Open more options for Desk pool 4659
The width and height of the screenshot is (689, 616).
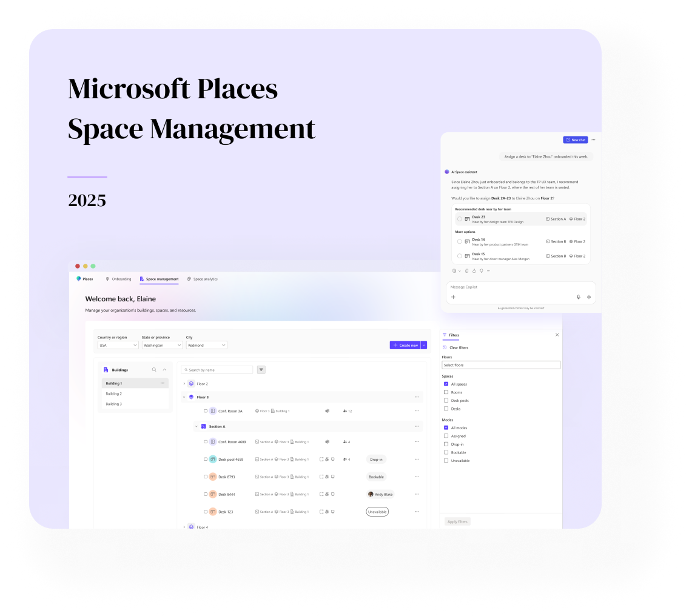[417, 460]
